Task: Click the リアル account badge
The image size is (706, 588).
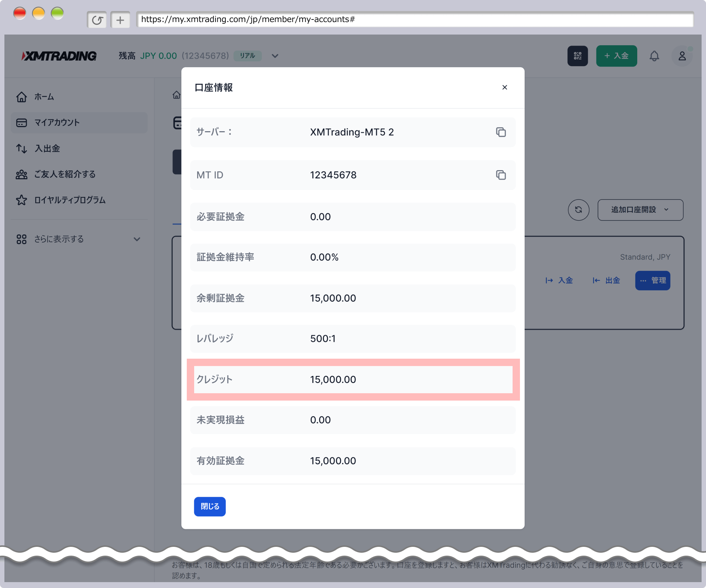Action: tap(247, 56)
